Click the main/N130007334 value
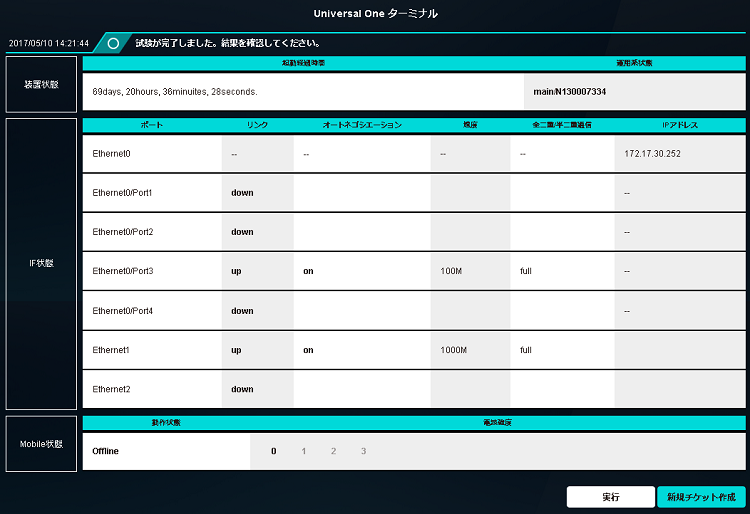Image resolution: width=750 pixels, height=514 pixels. (x=570, y=91)
